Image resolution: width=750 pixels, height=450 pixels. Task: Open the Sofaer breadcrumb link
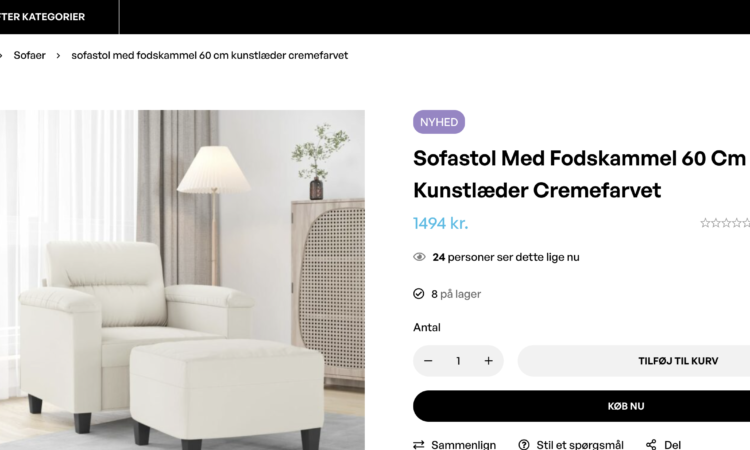(29, 55)
